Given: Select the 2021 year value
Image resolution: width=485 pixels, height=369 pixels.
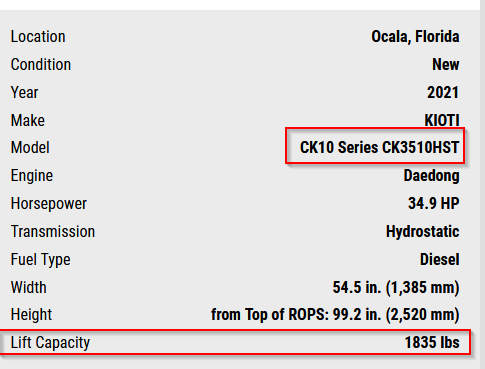Looking at the screenshot, I should click(443, 92).
